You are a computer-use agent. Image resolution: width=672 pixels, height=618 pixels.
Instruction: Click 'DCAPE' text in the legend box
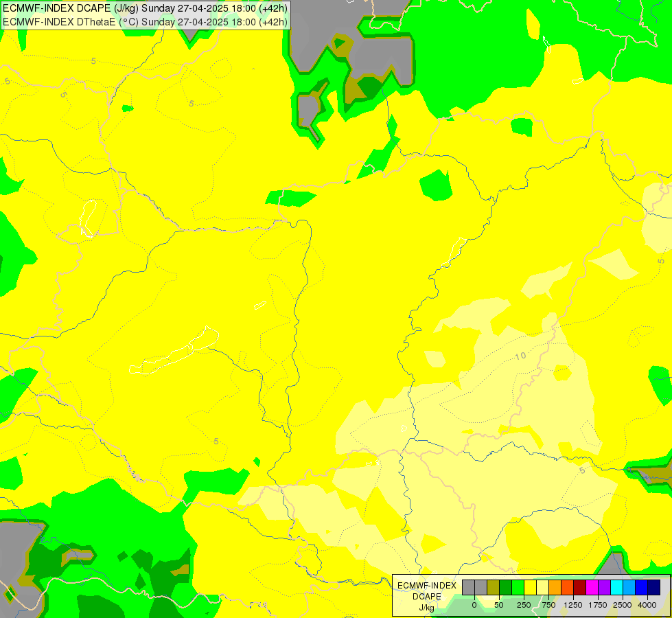click(427, 597)
